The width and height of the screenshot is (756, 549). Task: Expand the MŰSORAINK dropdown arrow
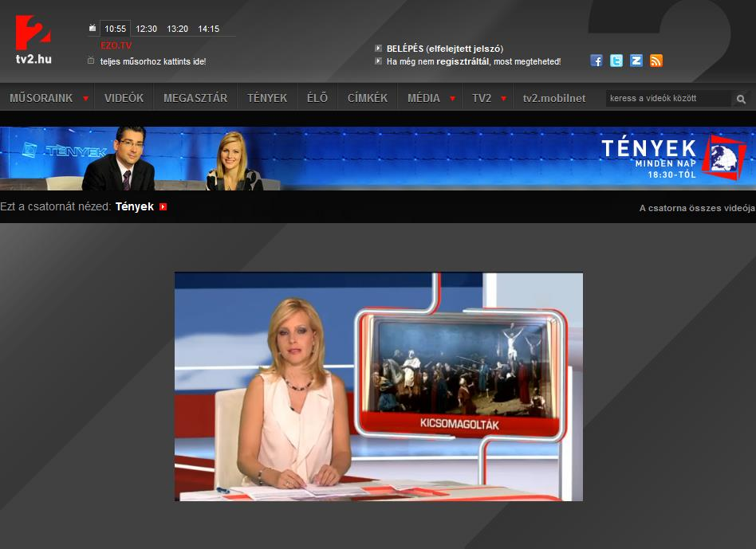[86, 99]
